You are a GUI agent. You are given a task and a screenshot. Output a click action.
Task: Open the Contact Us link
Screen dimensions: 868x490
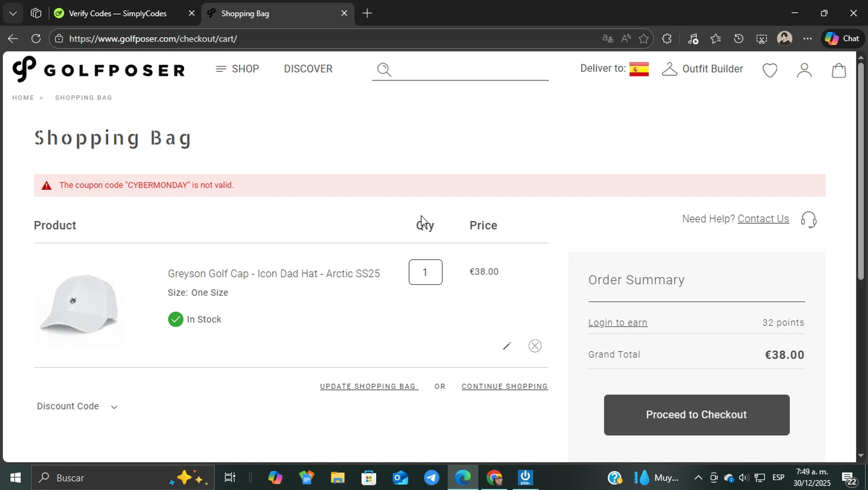coord(763,219)
